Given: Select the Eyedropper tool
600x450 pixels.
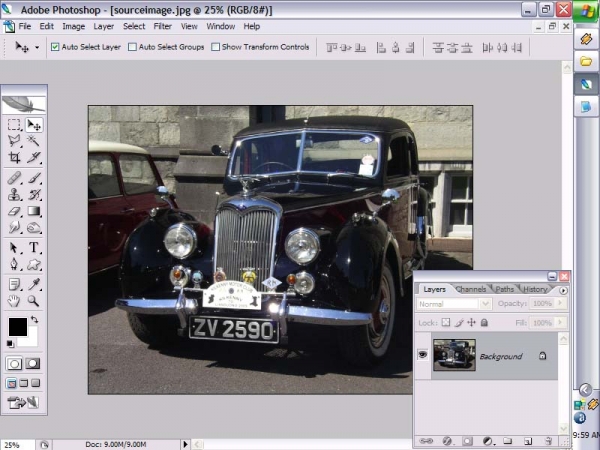Looking at the screenshot, I should [x=34, y=284].
